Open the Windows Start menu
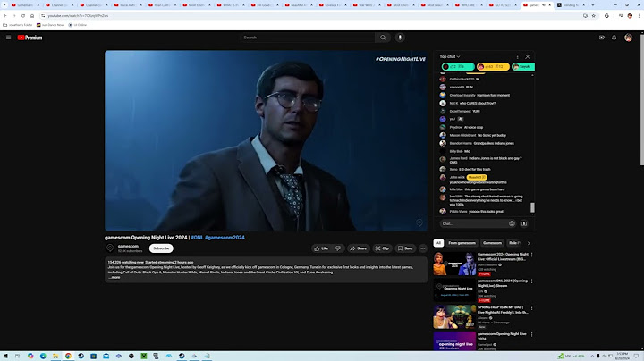 5,356
